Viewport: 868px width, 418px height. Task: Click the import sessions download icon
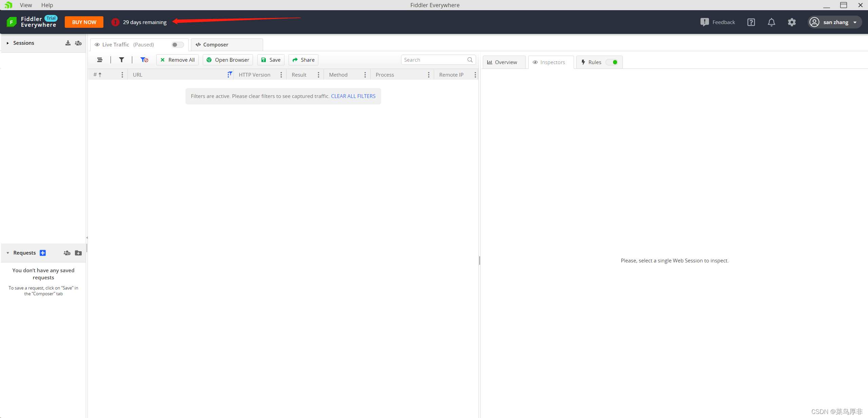click(x=68, y=43)
